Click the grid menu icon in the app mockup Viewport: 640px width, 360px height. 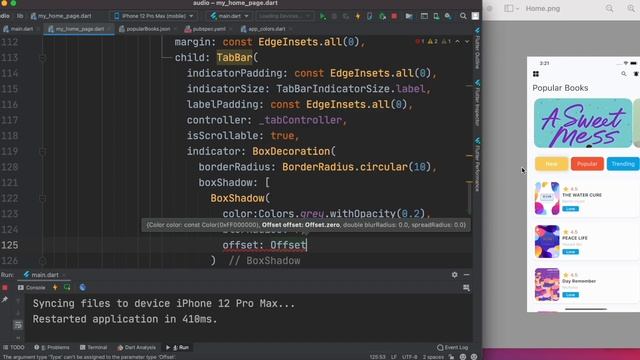536,74
